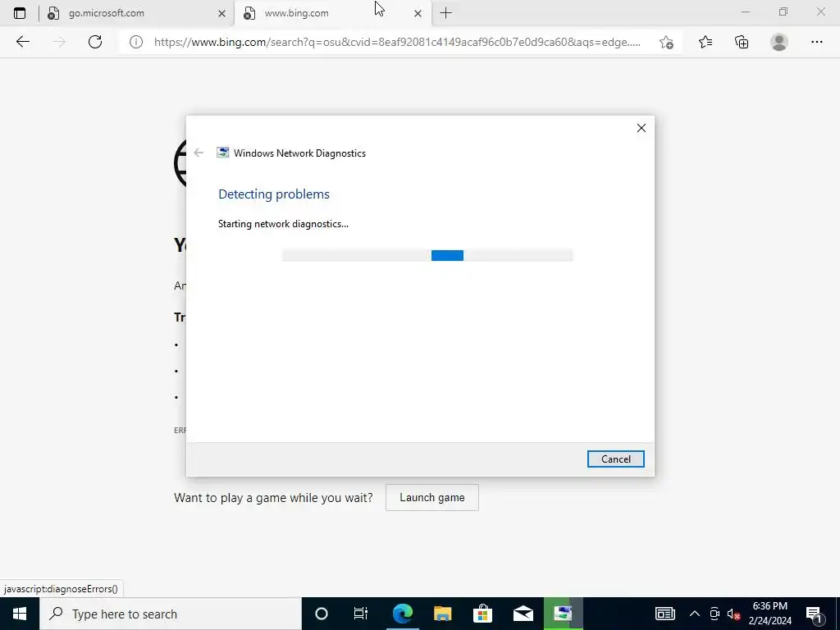Click the Bing URL in the address bar

pyautogui.click(x=397, y=42)
